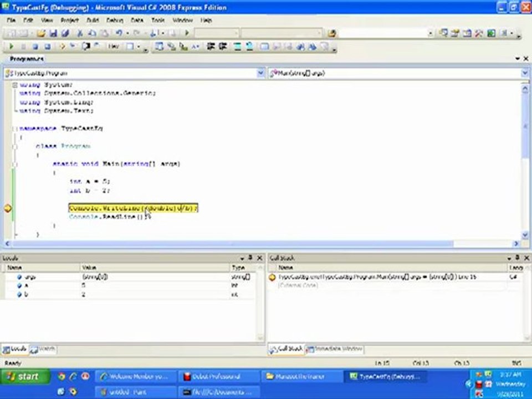532x399 pixels.
Task: Collapse the class Program block
Action: tap(14, 146)
